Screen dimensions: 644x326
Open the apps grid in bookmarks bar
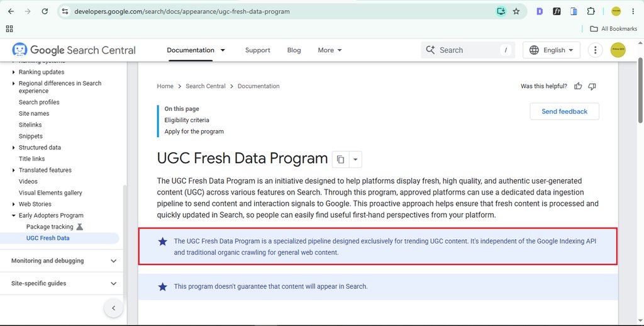tap(9, 29)
